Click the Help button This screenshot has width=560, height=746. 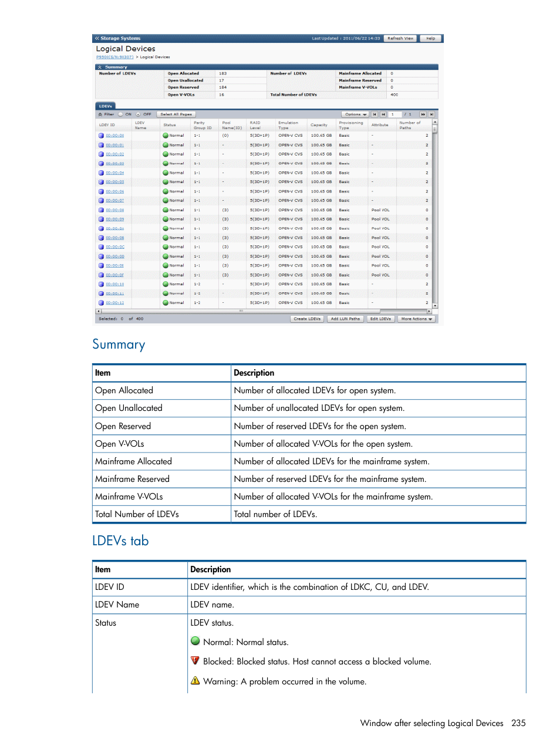click(x=430, y=38)
